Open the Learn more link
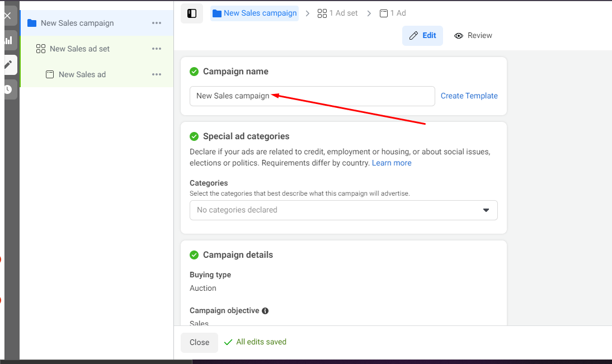Viewport: 612px width, 364px height. pos(392,163)
